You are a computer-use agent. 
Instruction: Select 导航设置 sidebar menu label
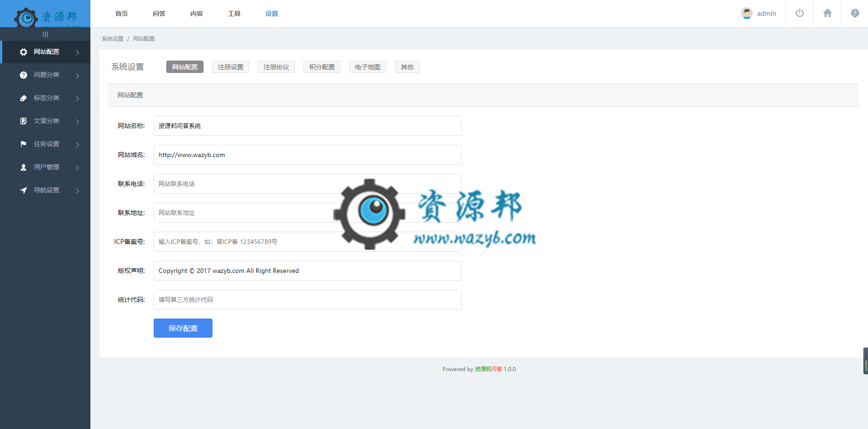click(47, 190)
